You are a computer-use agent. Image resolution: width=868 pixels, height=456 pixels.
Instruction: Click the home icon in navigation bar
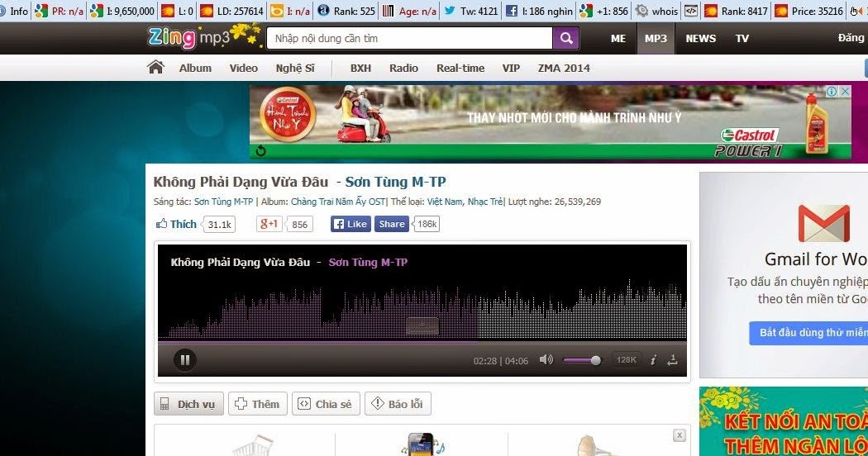[156, 68]
